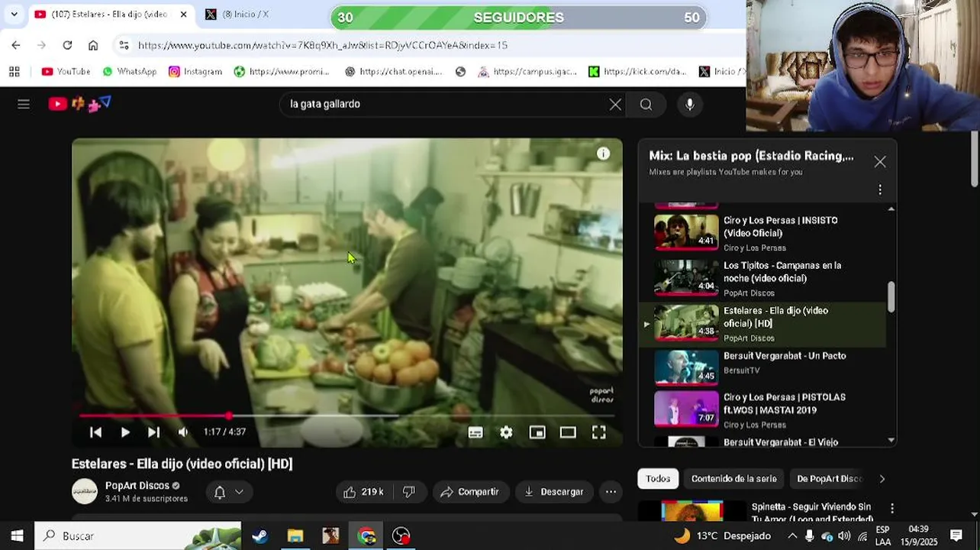
Task: Go to the YouTube home logo
Action: (x=79, y=104)
